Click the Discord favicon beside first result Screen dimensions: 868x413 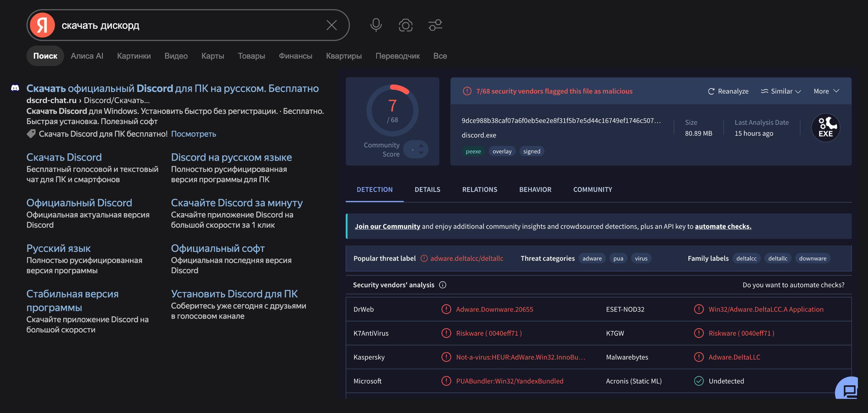click(x=15, y=88)
